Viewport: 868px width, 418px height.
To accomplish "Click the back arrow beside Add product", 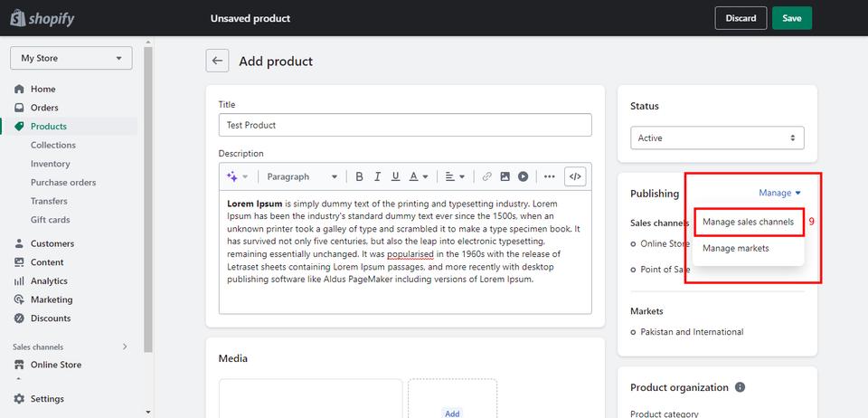I will click(x=218, y=61).
